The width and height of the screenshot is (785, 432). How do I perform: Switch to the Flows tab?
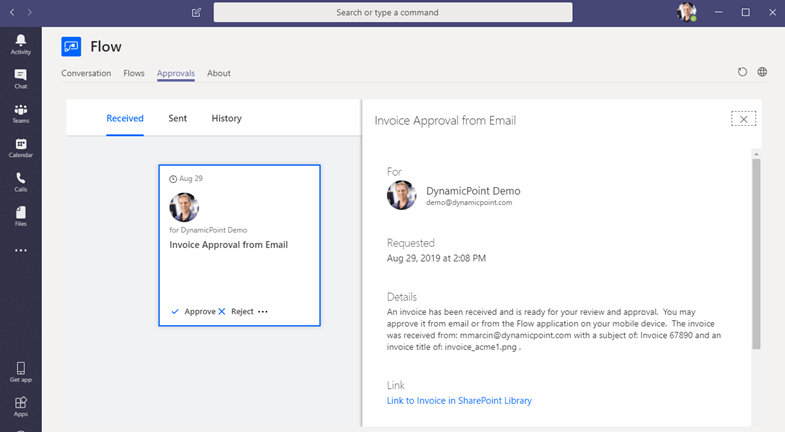pos(134,73)
